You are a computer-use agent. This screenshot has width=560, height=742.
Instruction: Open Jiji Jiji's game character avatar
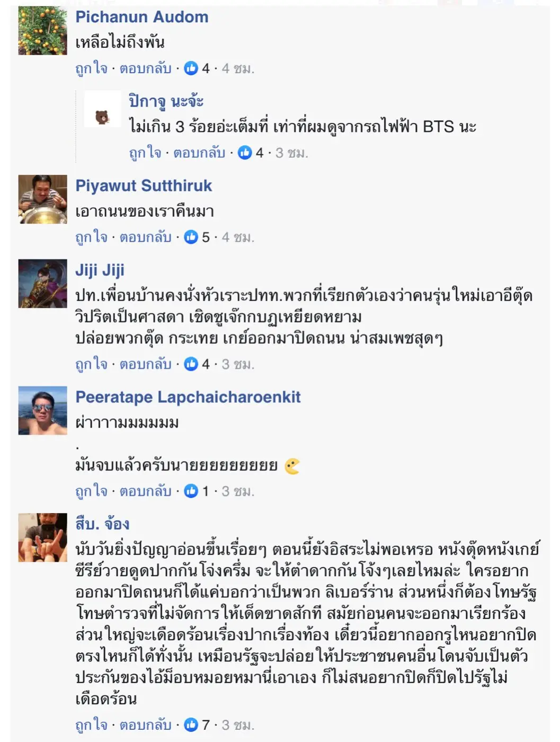click(43, 284)
